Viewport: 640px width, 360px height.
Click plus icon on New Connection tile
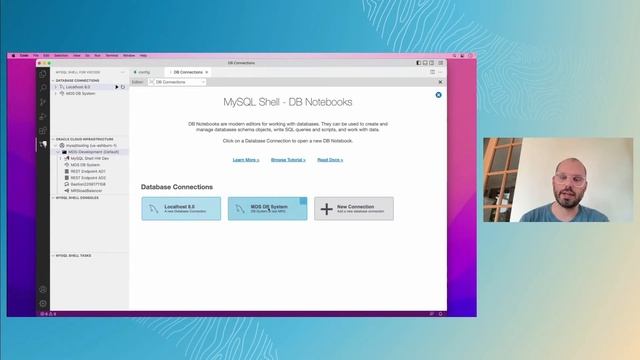click(327, 209)
